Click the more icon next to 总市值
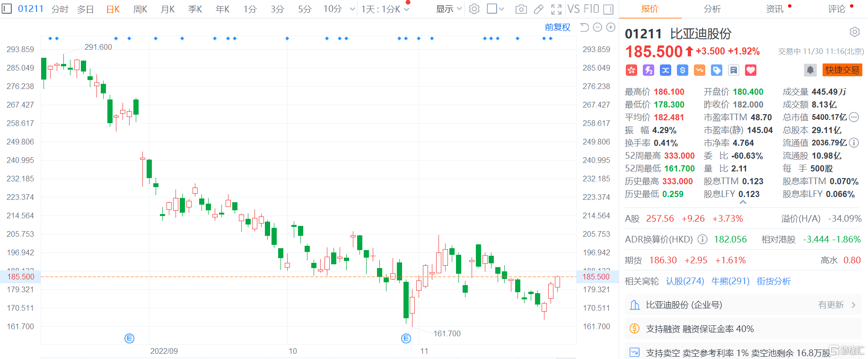 pyautogui.click(x=854, y=117)
